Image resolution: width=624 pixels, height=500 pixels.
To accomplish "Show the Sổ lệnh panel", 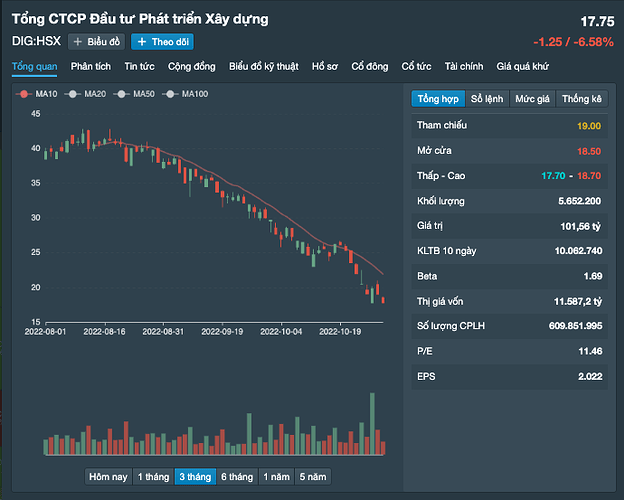I will pos(487,99).
